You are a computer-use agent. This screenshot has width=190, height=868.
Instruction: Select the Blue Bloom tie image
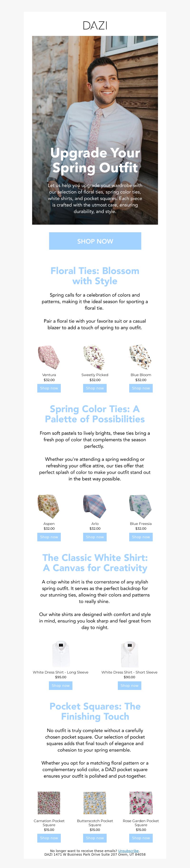tap(141, 357)
